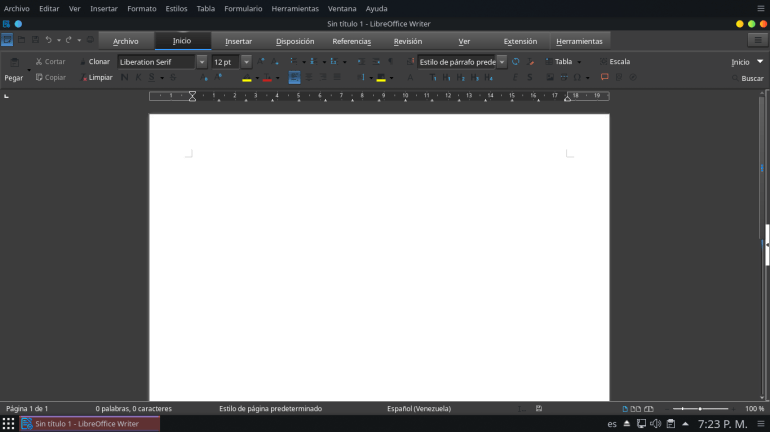
Task: Switch to the Insertar ribbon tab
Action: pyautogui.click(x=238, y=41)
